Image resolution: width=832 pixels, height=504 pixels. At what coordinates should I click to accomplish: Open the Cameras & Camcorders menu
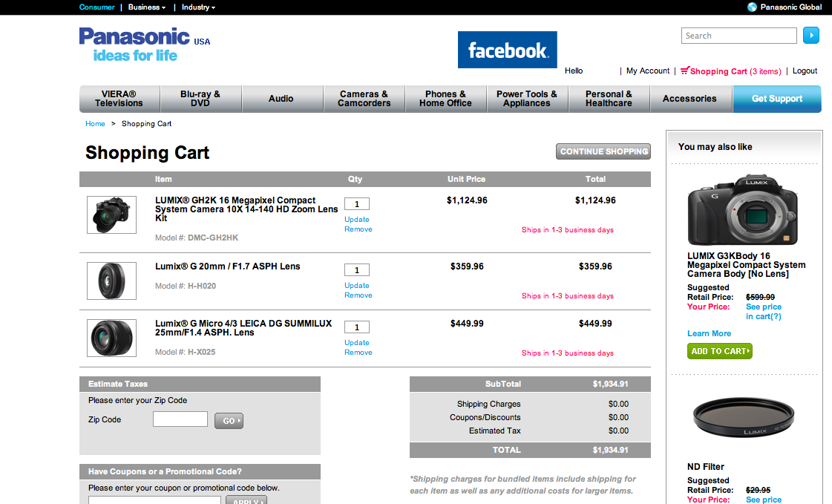[364, 99]
